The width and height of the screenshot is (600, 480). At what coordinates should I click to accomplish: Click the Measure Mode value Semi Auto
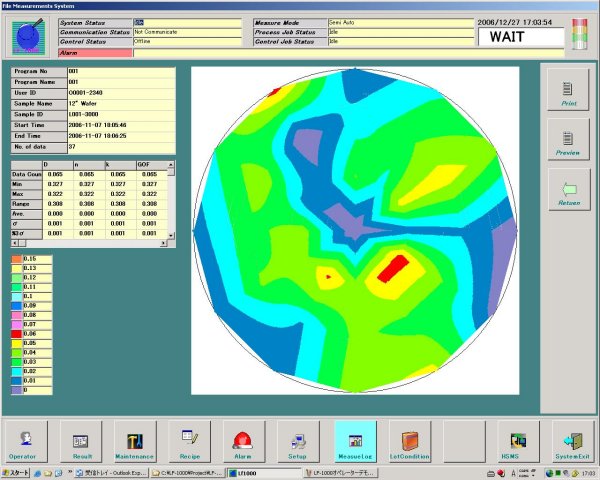(401, 23)
